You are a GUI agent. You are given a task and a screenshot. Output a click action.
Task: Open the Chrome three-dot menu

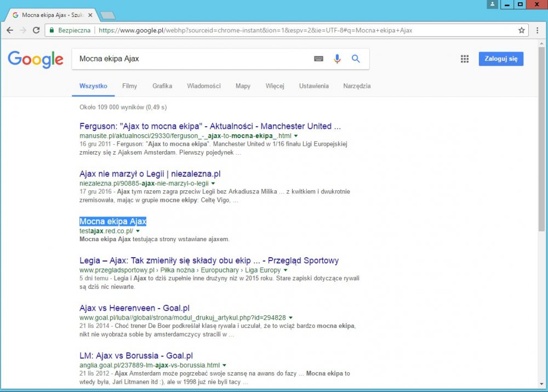click(x=538, y=30)
